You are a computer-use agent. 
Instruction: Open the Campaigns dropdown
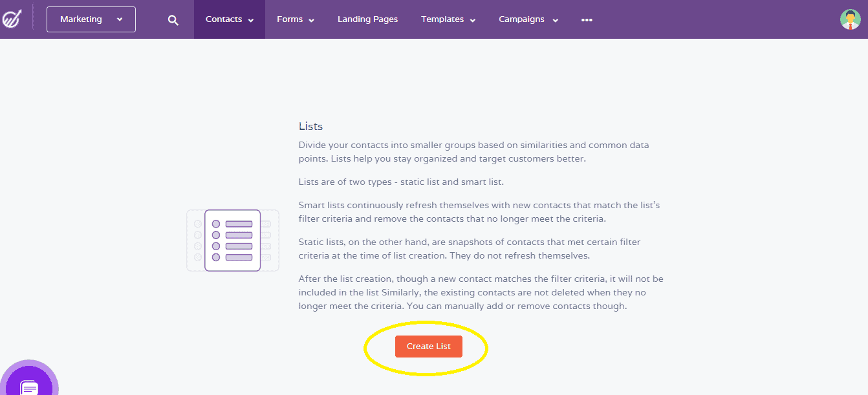(528, 19)
